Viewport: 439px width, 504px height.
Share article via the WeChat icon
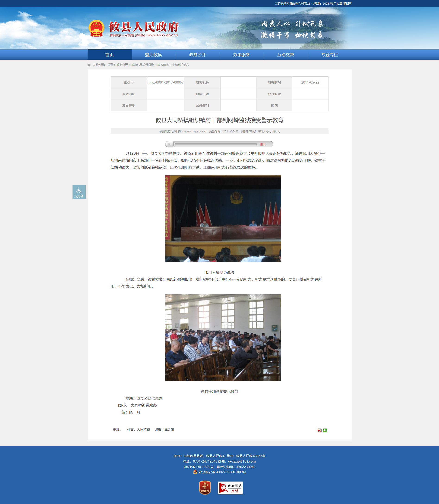point(325,430)
